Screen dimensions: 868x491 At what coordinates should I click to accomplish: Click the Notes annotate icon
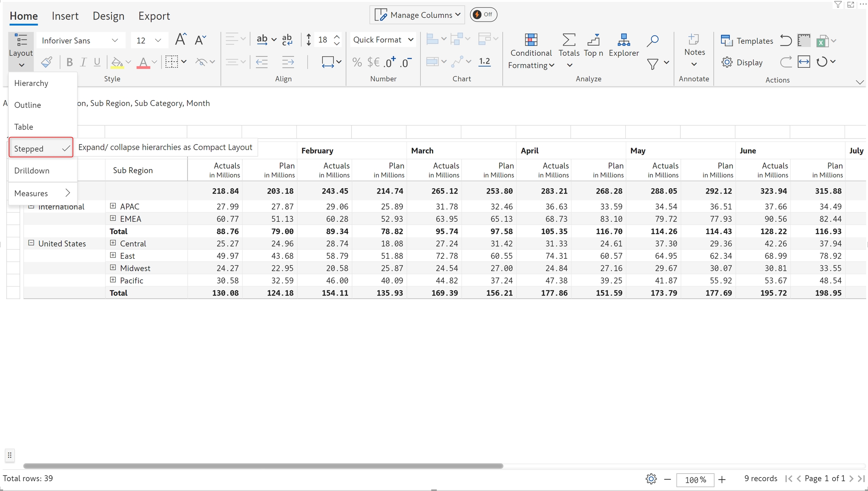click(694, 40)
